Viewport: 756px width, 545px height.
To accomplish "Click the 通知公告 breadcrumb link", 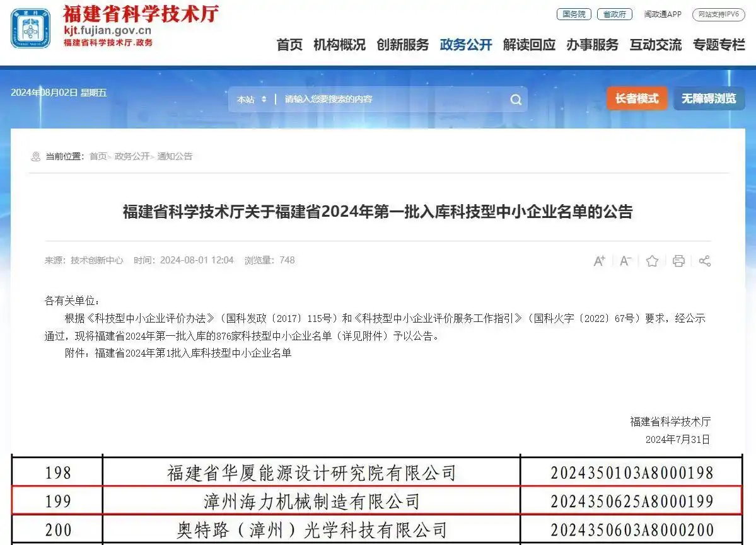I will pos(175,156).
